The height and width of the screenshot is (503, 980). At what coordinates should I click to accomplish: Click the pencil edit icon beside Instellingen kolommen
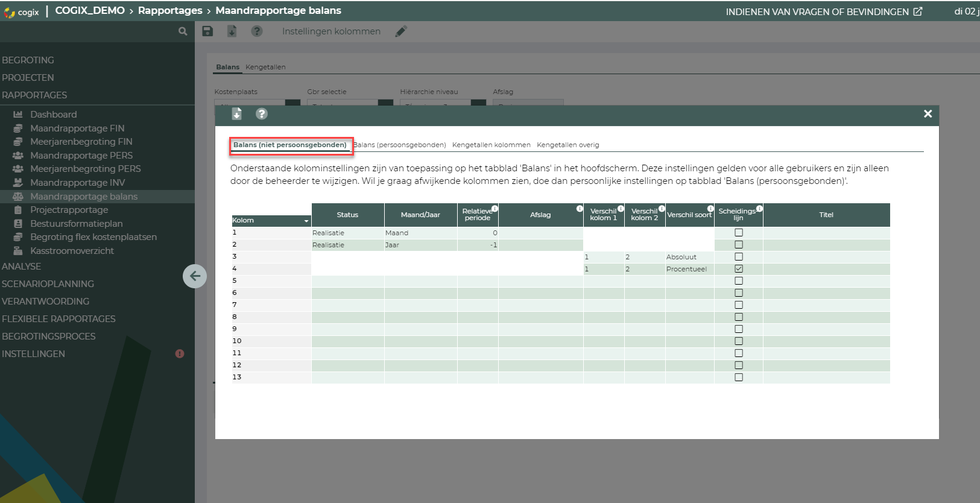click(x=401, y=31)
